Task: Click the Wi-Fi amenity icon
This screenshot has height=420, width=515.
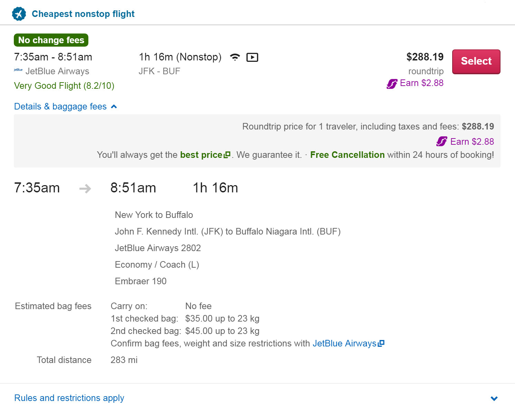Action: coord(235,57)
